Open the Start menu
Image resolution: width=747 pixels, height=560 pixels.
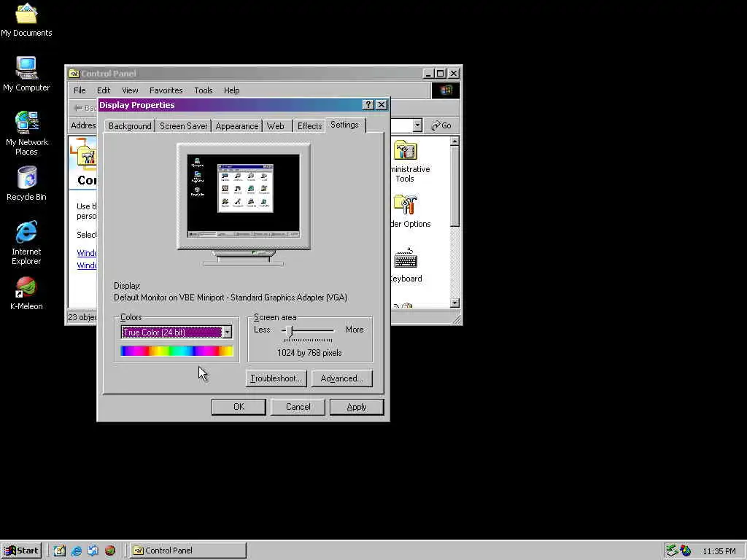(21, 551)
